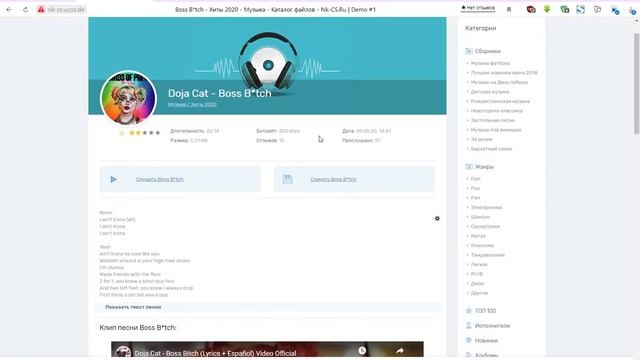Click the Share arrow icon on video
This screenshot has width=640, height=360.
coord(400,350)
